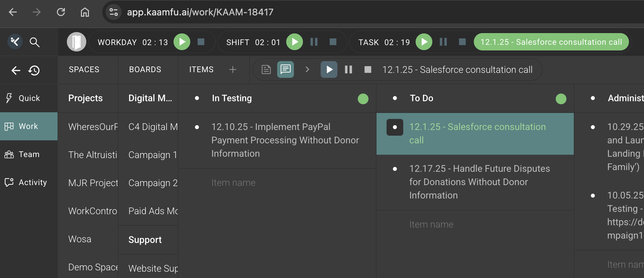Toggle the In Testing green status dot
The image size is (644, 278).
(363, 99)
